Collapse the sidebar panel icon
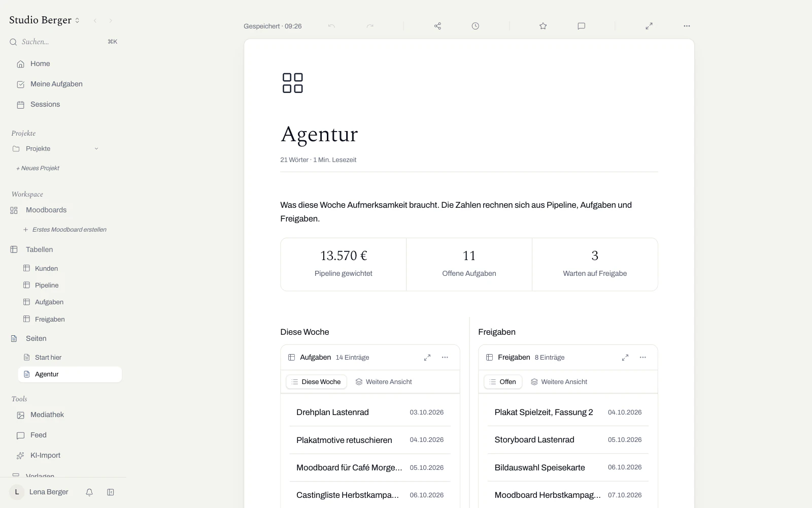Viewport: 812px width, 508px height. point(111,492)
